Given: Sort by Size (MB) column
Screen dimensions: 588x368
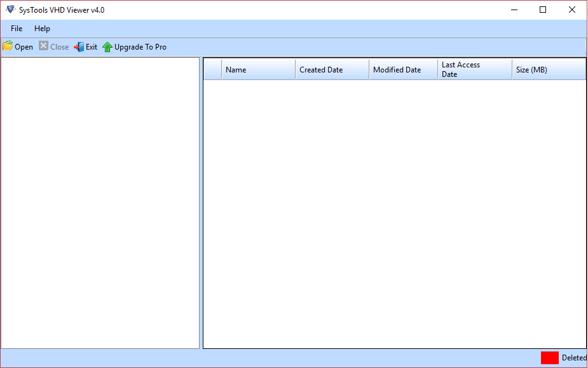Looking at the screenshot, I should pyautogui.click(x=549, y=69).
